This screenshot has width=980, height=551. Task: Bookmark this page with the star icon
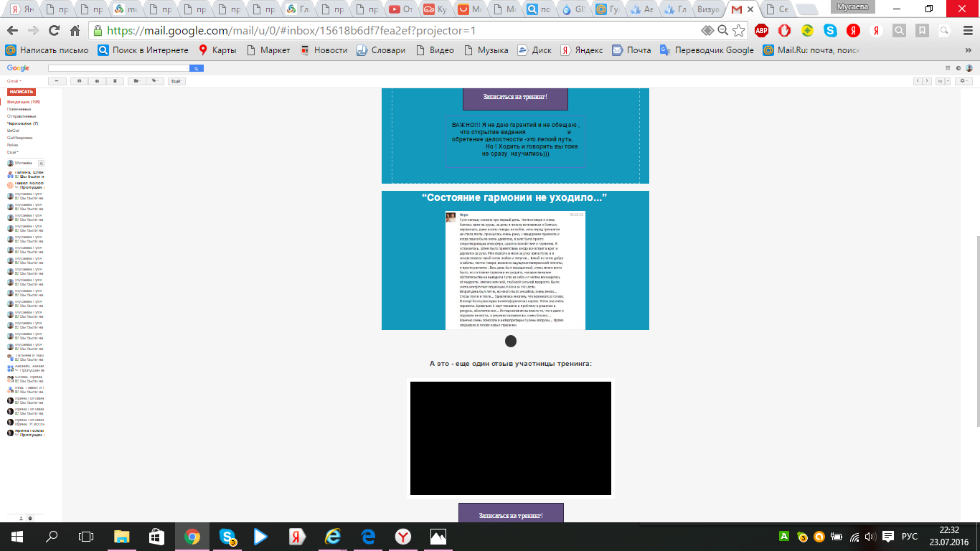[x=738, y=30]
